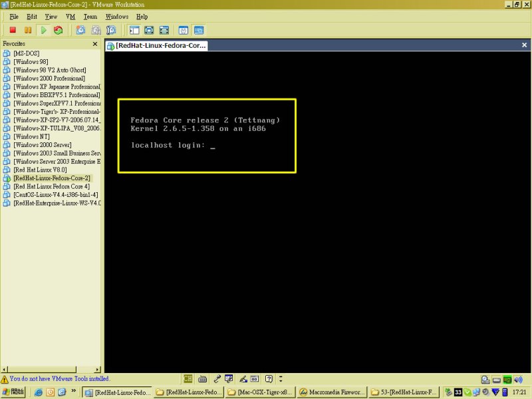Close the current VM tab with the X
This screenshot has height=399, width=532.
pos(524,45)
